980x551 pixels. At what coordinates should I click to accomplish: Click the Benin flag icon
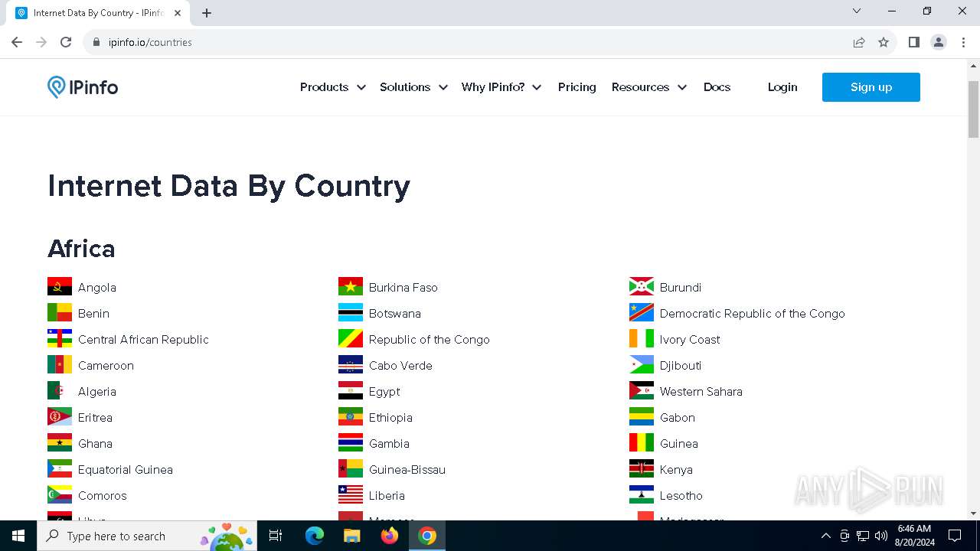pyautogui.click(x=60, y=313)
